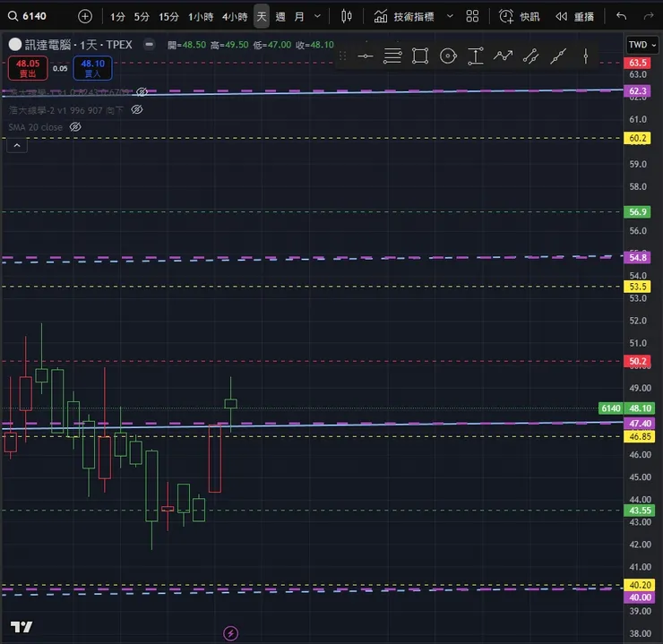Click the 54.8 purple price label
The image size is (663, 644).
tap(638, 257)
